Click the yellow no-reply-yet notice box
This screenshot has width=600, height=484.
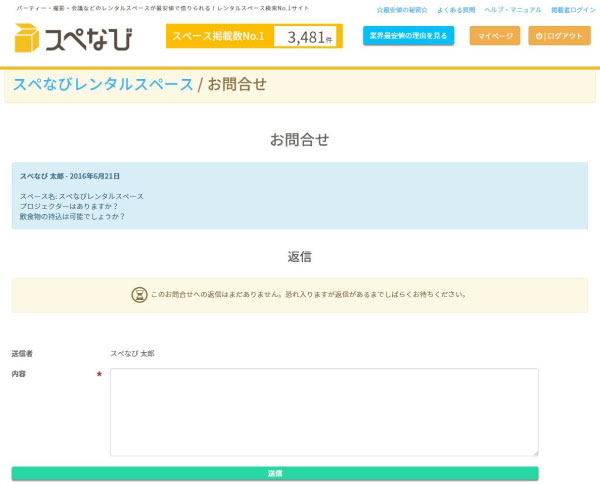pyautogui.click(x=300, y=295)
